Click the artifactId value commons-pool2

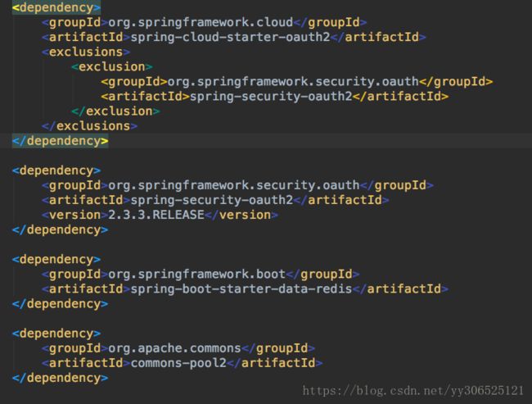178,363
